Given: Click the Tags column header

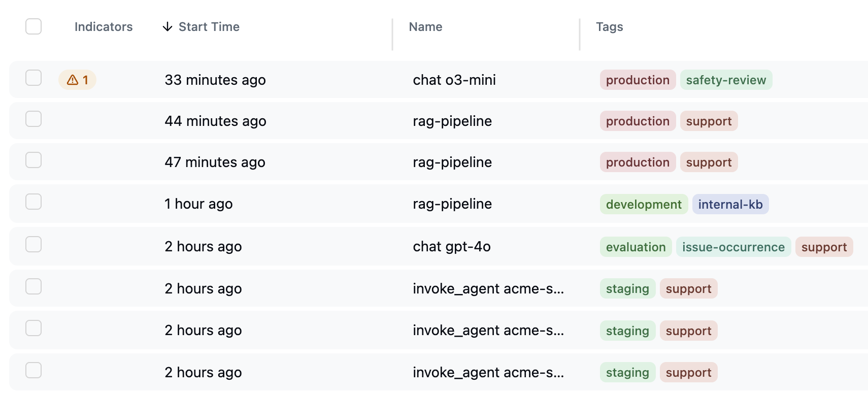Looking at the screenshot, I should pos(609,27).
